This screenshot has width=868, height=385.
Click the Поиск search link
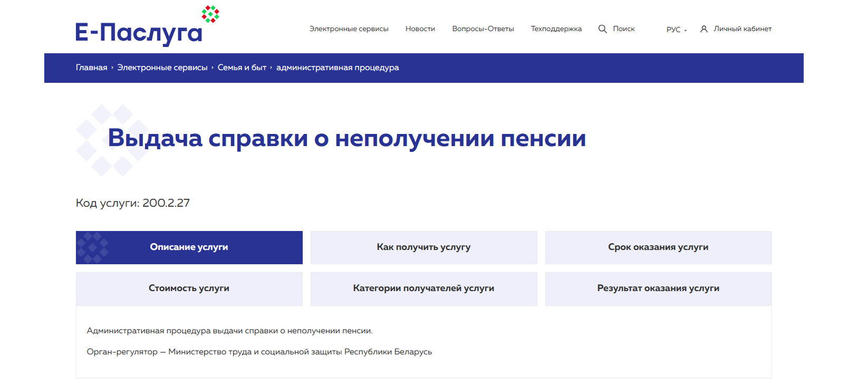pyautogui.click(x=623, y=29)
